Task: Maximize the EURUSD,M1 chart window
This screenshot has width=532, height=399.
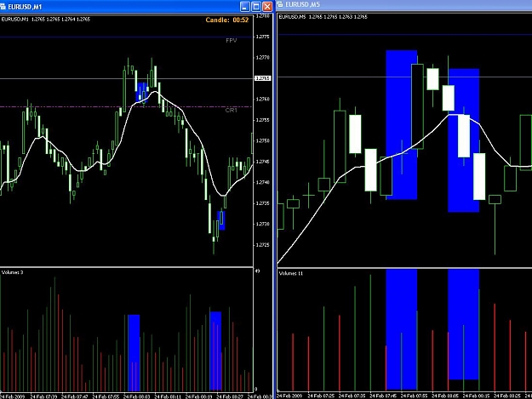Action: click(256, 7)
